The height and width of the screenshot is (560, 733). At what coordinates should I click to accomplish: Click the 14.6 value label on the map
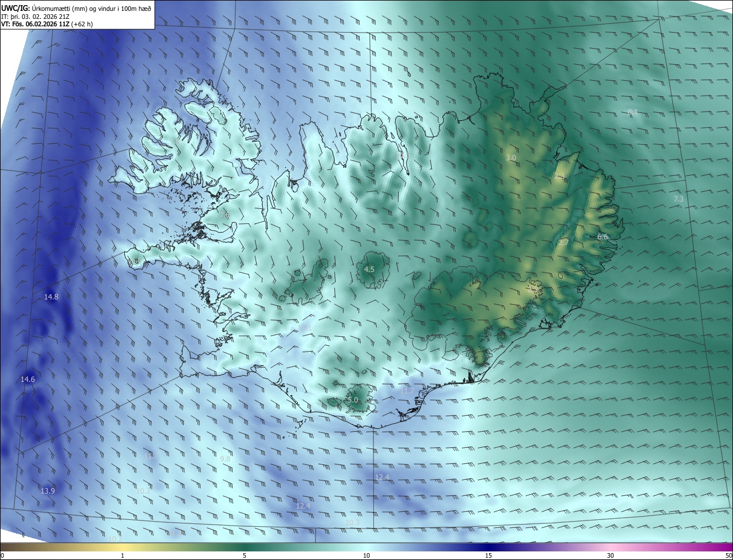coord(27,379)
